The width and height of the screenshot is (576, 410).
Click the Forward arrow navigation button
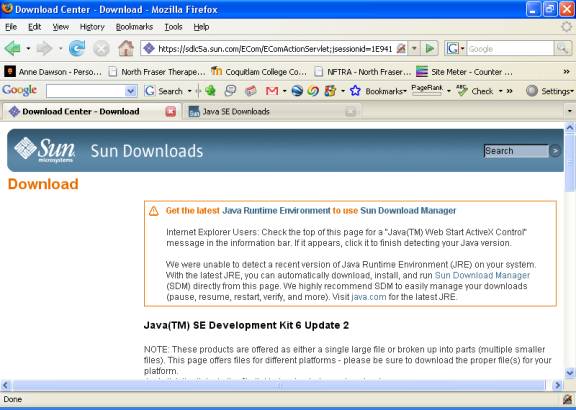click(x=44, y=48)
